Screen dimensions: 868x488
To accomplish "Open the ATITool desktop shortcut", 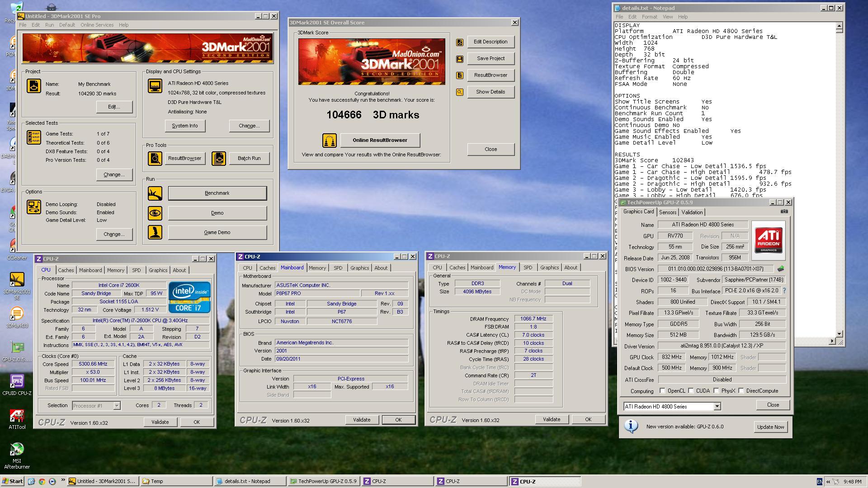I will 17,419.
